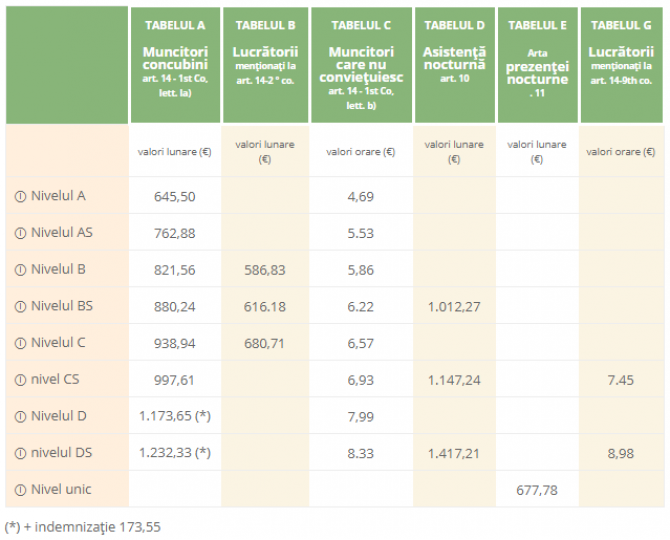Open the info icon next to Nivelul C

20,343
